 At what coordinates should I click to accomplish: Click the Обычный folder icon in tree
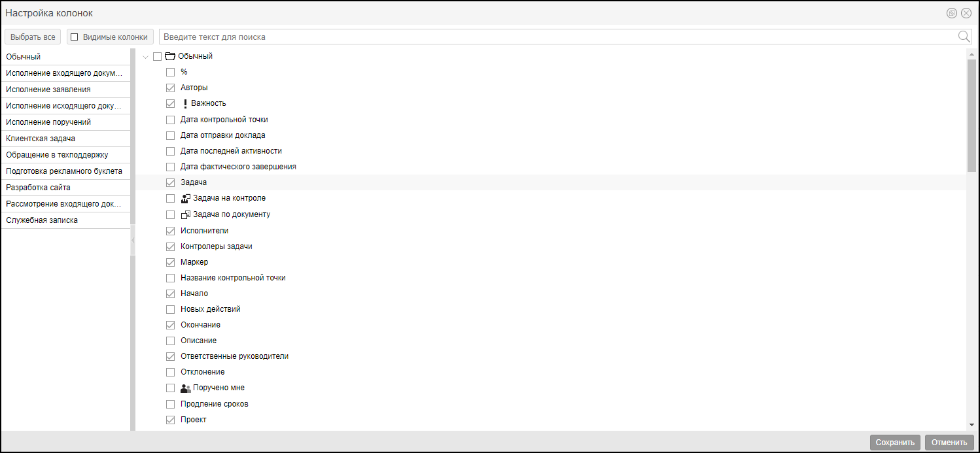[x=170, y=56]
